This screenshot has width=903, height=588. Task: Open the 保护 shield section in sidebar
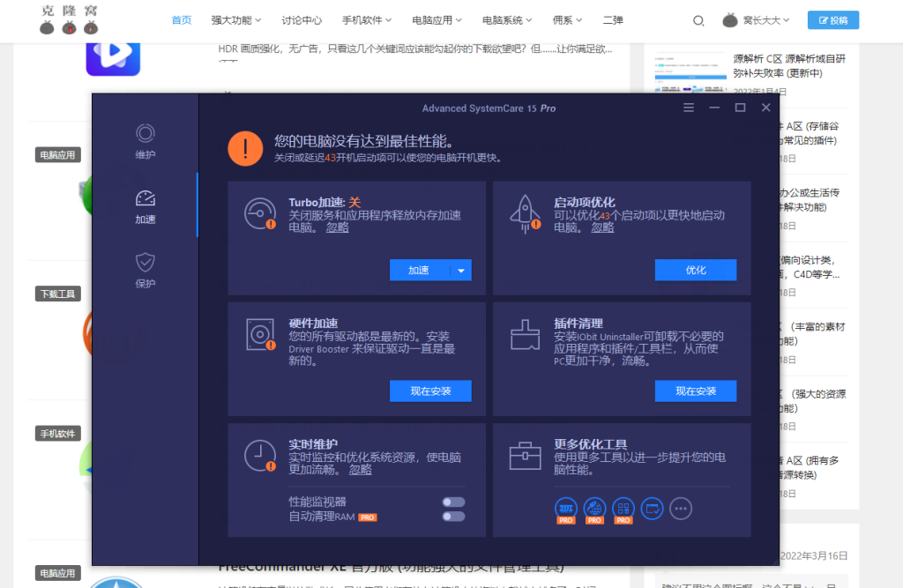[x=146, y=270]
